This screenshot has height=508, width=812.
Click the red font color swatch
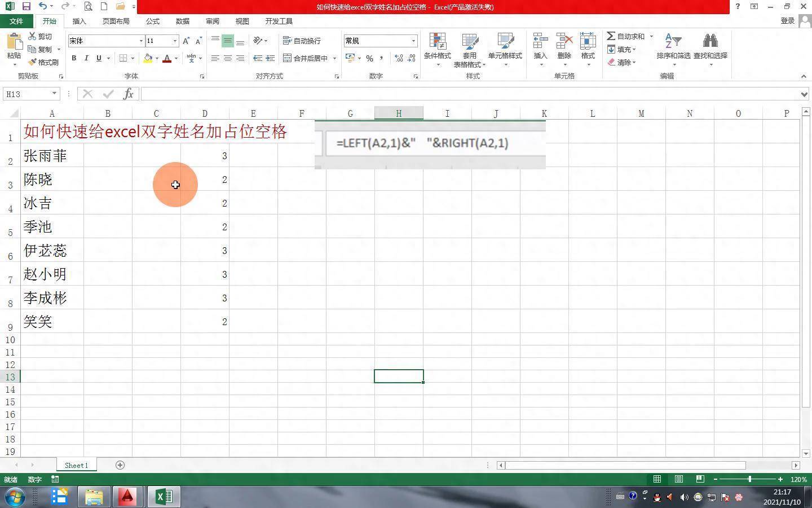pyautogui.click(x=167, y=58)
